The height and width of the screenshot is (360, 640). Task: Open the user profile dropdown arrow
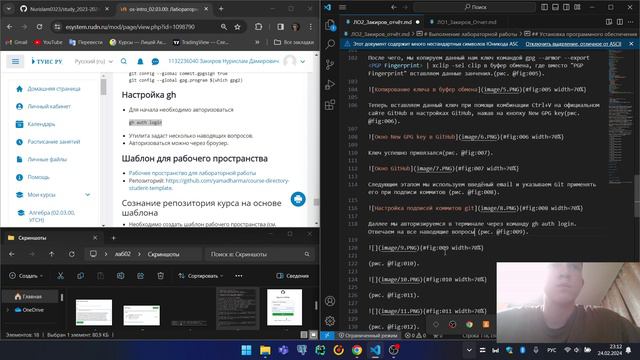pyautogui.click(x=302, y=62)
